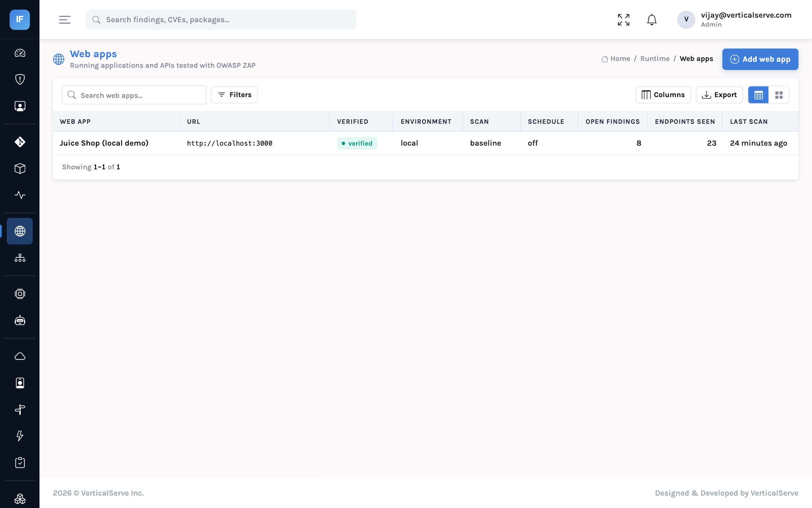Open the Export options
This screenshot has width=812, height=508.
tap(719, 95)
